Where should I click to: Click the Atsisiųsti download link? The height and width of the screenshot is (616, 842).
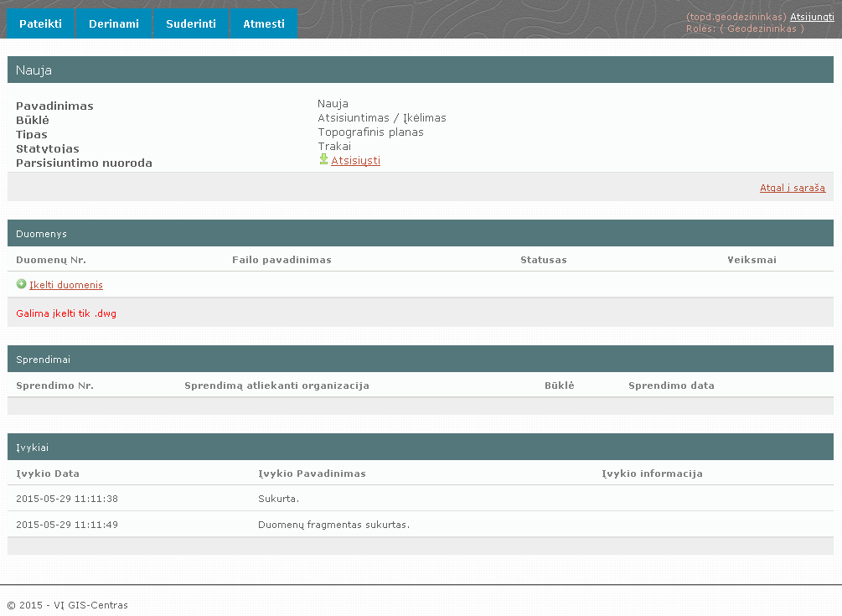355,160
